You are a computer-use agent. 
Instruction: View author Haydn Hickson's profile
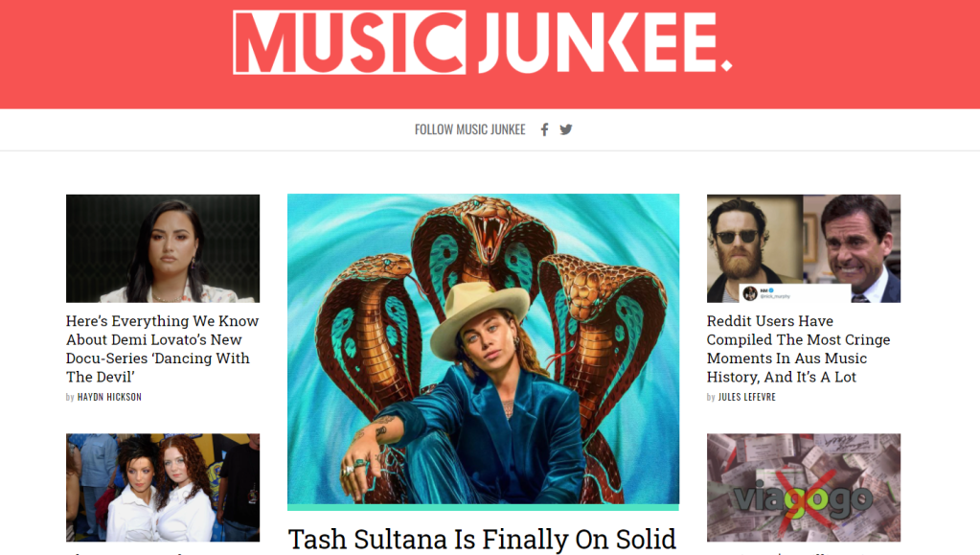tap(109, 397)
